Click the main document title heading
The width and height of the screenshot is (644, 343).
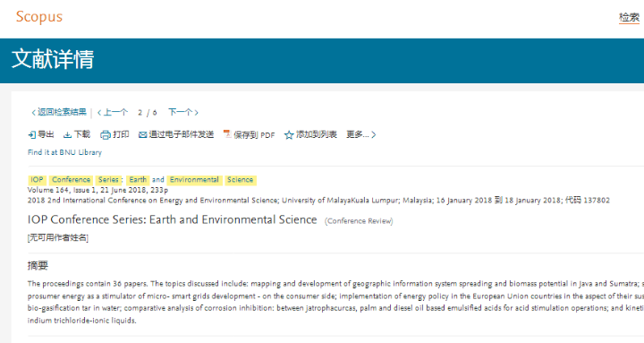172,219
